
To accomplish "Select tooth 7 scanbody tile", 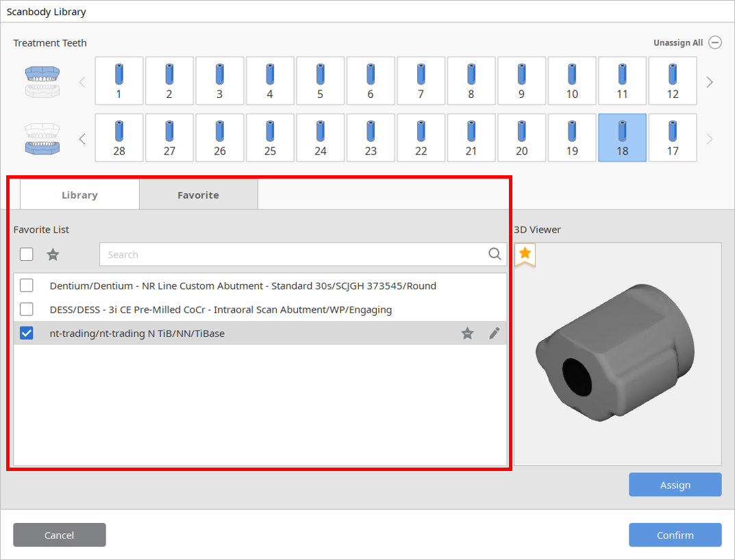I will click(421, 81).
